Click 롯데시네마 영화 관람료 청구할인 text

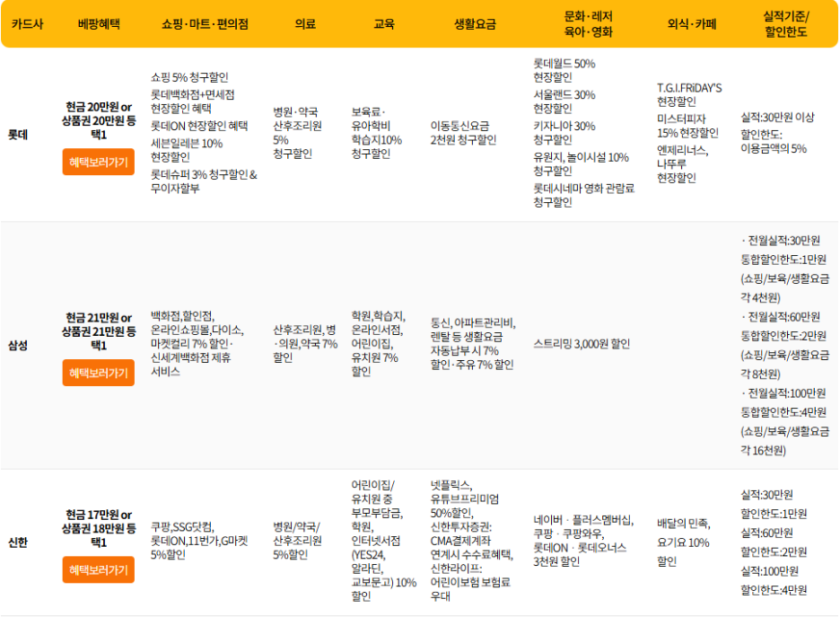tap(583, 195)
